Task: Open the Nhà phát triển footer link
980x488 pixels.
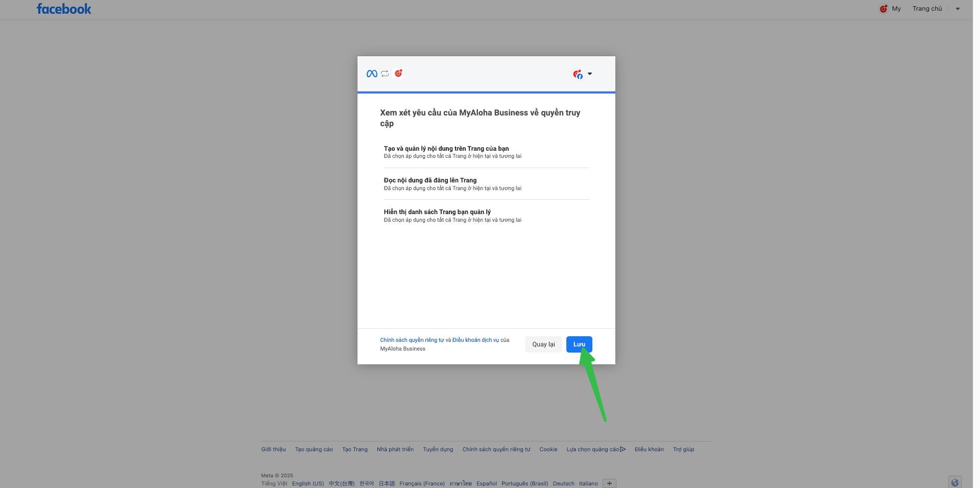Action: (395, 449)
